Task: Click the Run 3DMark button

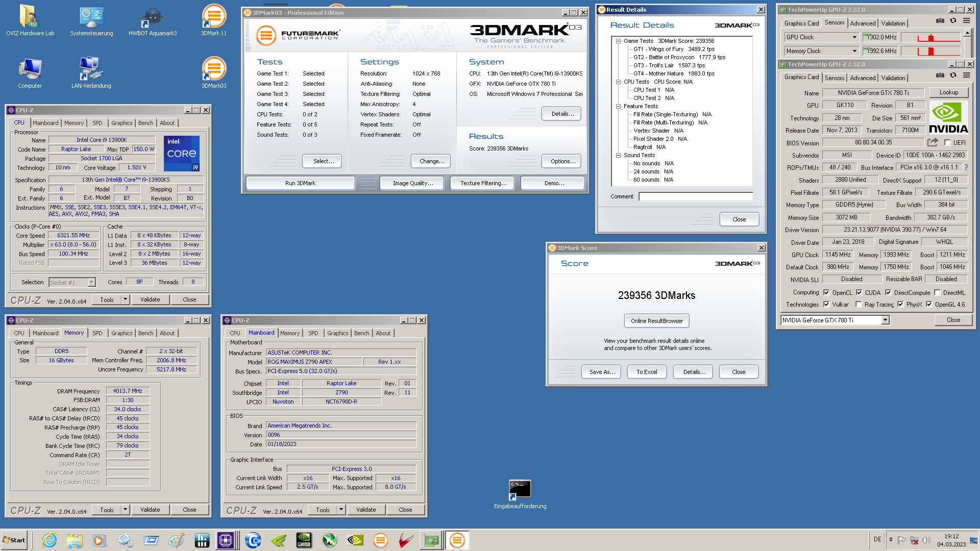Action: click(x=300, y=183)
